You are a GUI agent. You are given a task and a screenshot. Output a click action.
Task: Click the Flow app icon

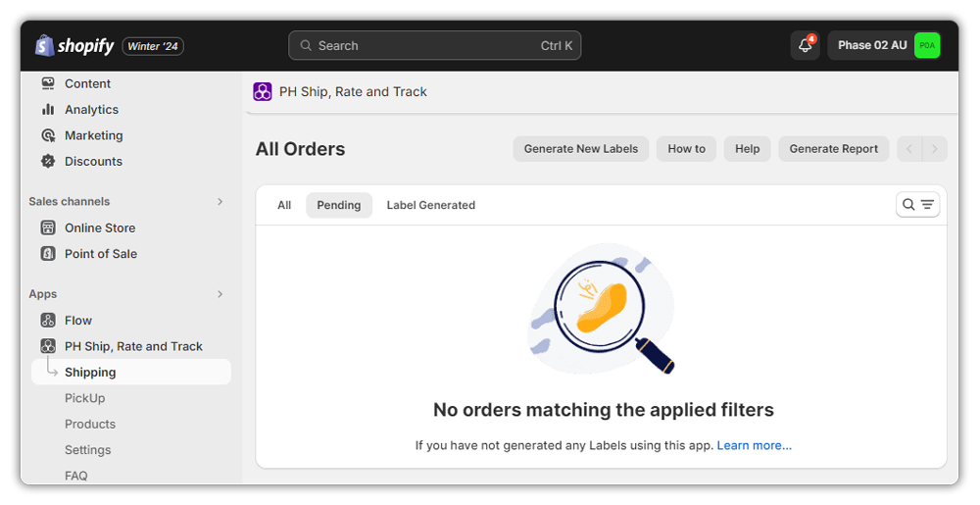pos(48,321)
